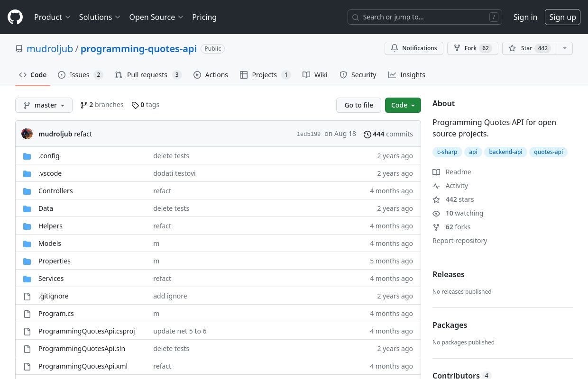The width and height of the screenshot is (588, 379).
Task: Open the "update net 5 to 6" commit message
Action: point(180,331)
